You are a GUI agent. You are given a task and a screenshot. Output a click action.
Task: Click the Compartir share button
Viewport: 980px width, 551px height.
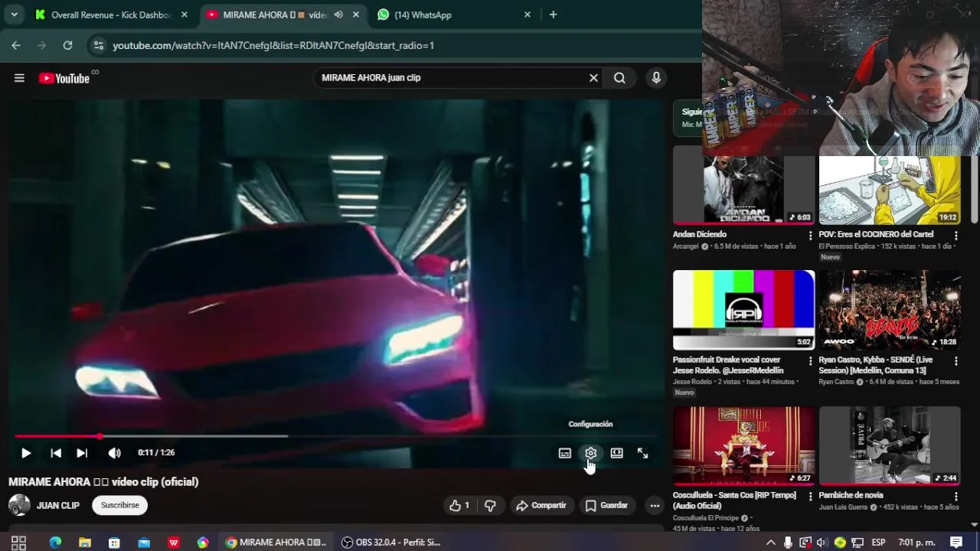point(541,505)
